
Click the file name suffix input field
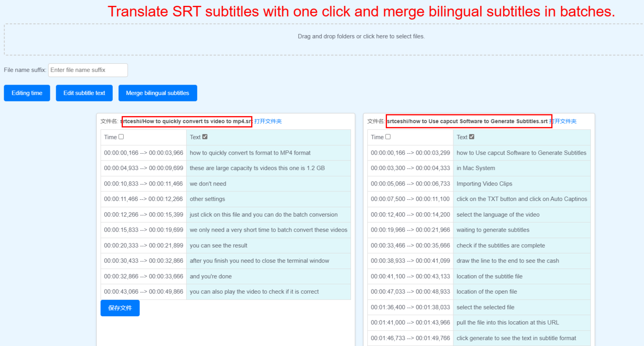[x=88, y=70]
